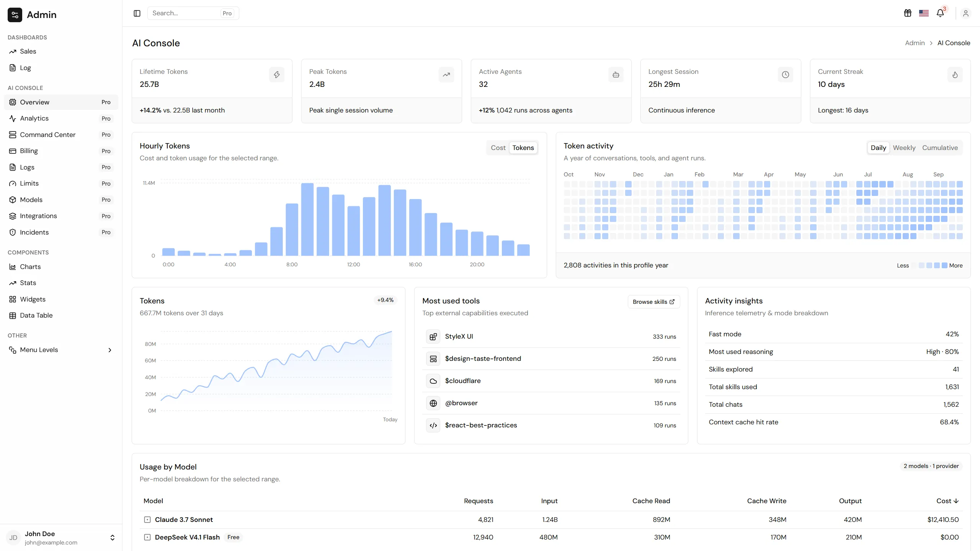Click the Current Streak flame icon
The image size is (980, 551).
tap(955, 75)
